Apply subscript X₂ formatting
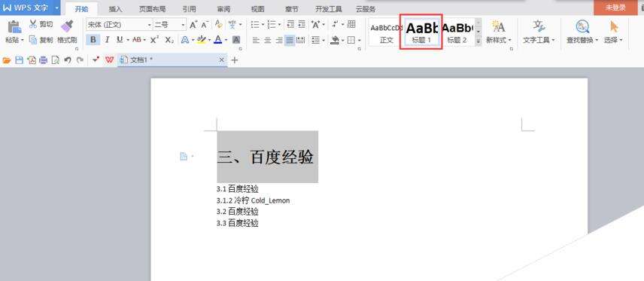Screen dimensions: 644x281 pos(169,40)
